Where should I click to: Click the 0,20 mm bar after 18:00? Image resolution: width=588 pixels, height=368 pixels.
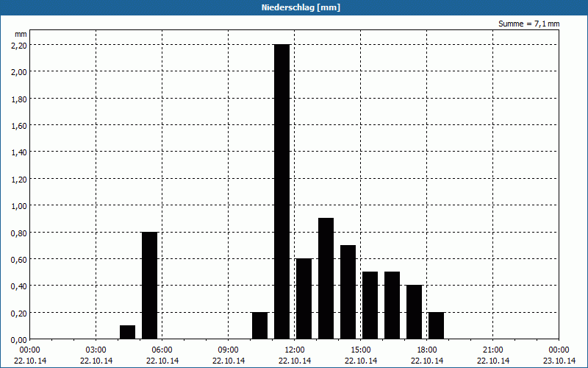(x=436, y=325)
